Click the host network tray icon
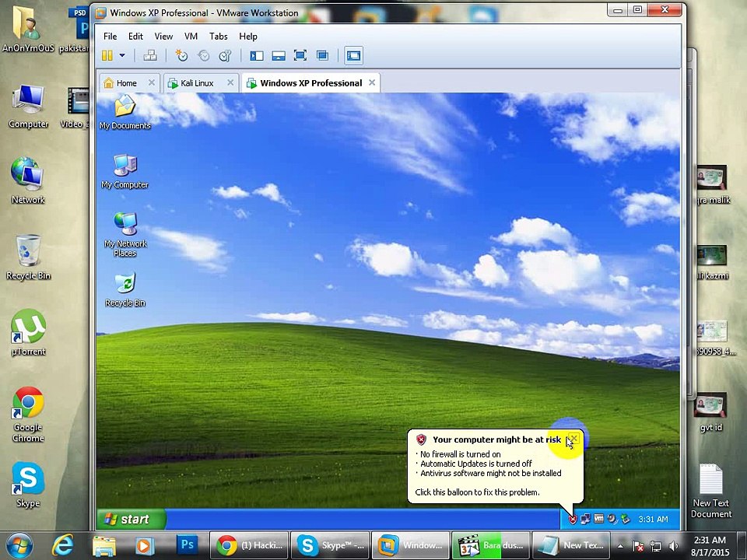747x560 pixels. click(x=656, y=546)
